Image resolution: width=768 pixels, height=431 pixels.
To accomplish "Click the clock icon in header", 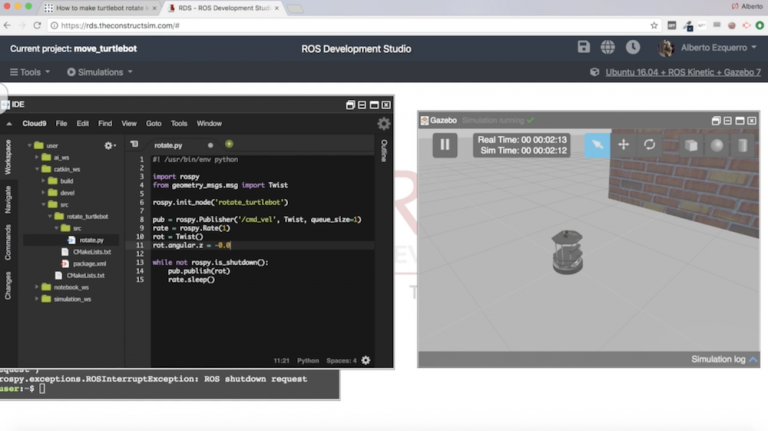I will click(x=633, y=47).
